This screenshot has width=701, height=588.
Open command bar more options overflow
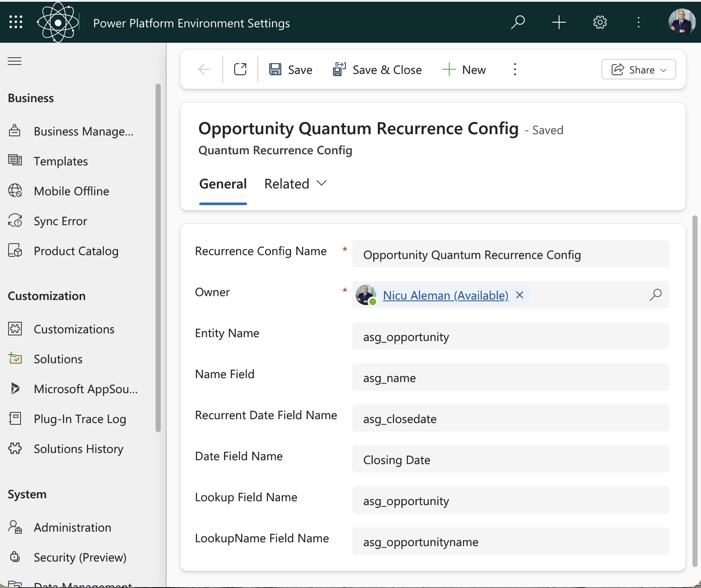tap(515, 69)
